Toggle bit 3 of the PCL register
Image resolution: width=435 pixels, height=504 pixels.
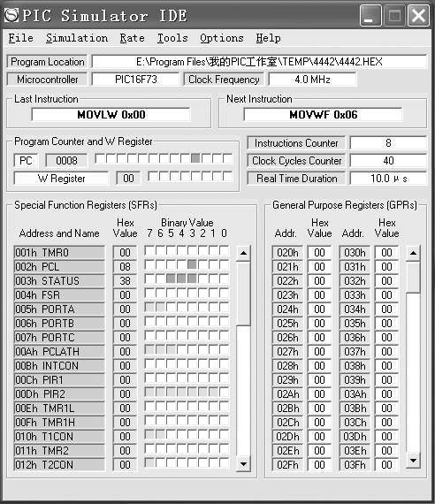pyautogui.click(x=192, y=264)
